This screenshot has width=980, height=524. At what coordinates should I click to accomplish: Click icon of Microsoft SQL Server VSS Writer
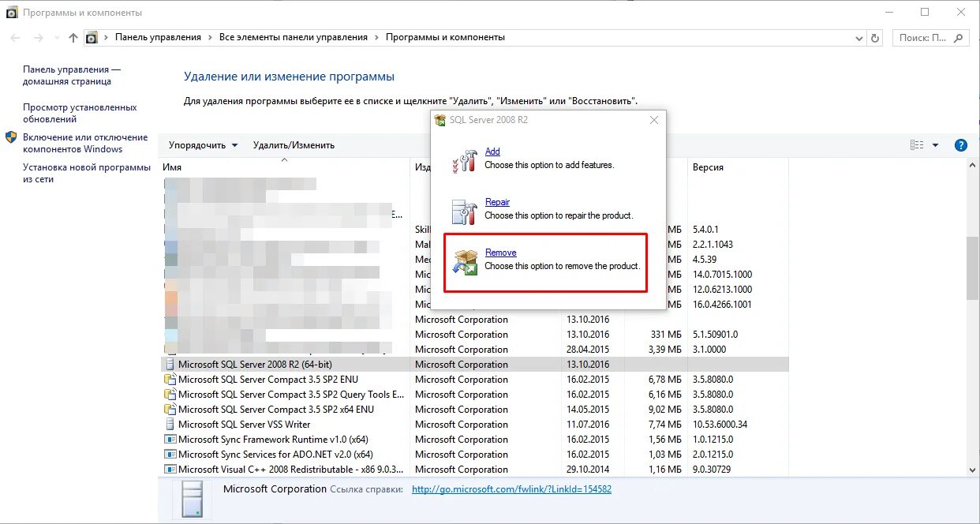click(x=169, y=425)
